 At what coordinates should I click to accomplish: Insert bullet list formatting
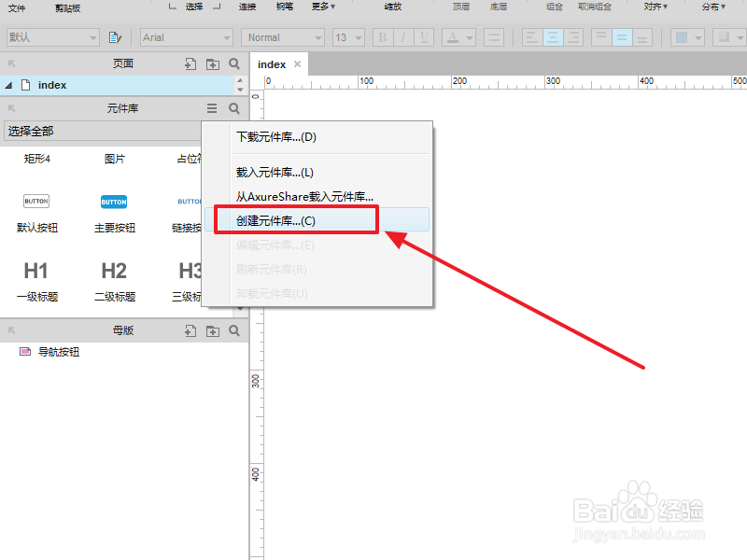[494, 37]
